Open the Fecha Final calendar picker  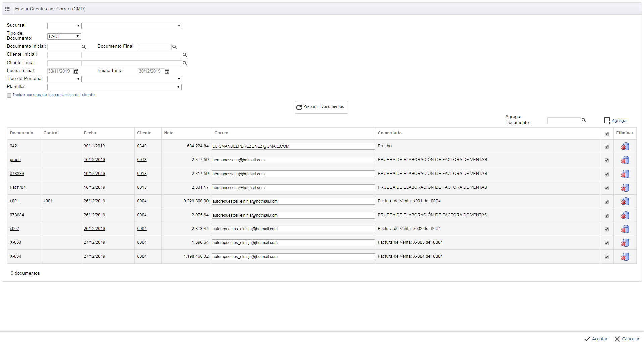(x=167, y=71)
